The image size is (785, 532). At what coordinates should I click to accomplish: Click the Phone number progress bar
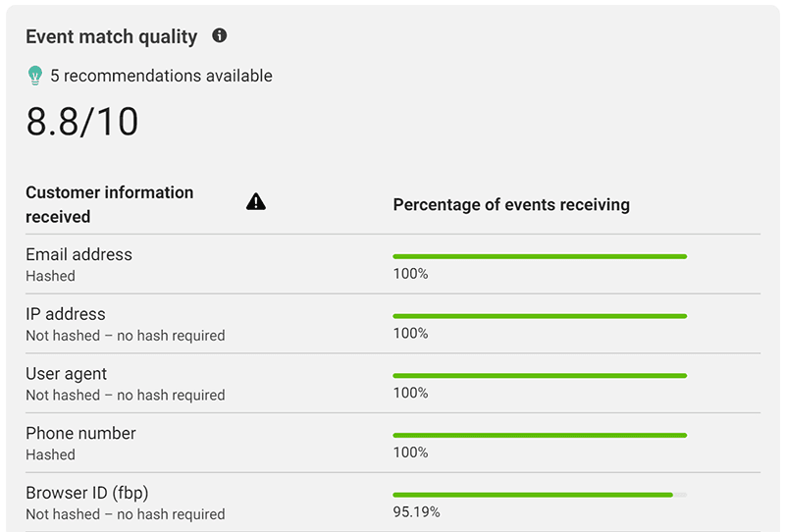[x=540, y=435]
